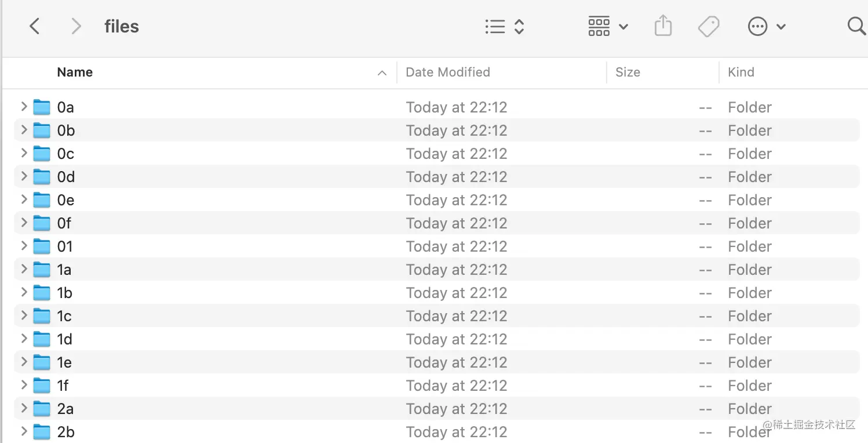Open the Group By options dropdown
Screen dimensions: 868x443
click(x=607, y=26)
